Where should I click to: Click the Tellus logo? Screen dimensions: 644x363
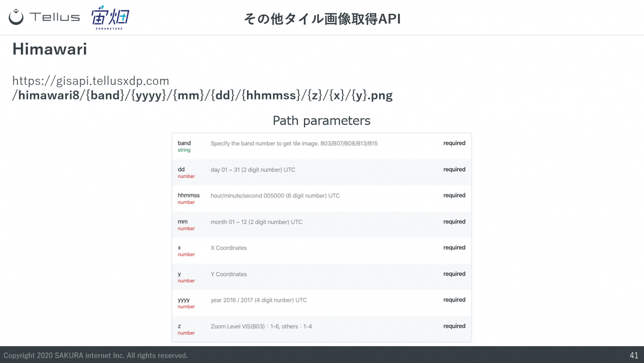(44, 17)
